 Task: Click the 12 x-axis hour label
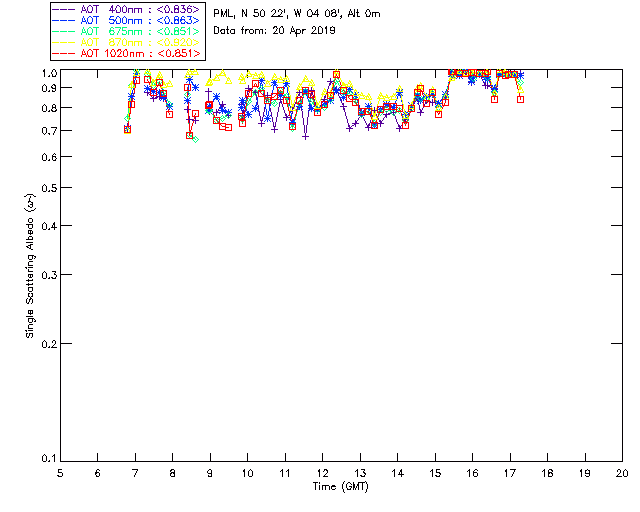click(x=322, y=473)
